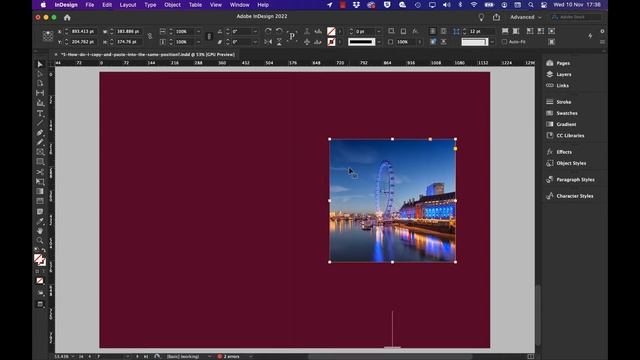Open preflight errors dropdown in status bar
640x360 pixels.
point(251,357)
